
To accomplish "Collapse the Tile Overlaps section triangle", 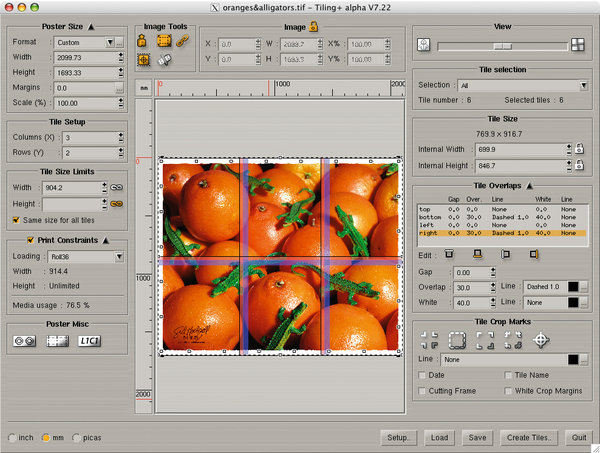I will (528, 186).
